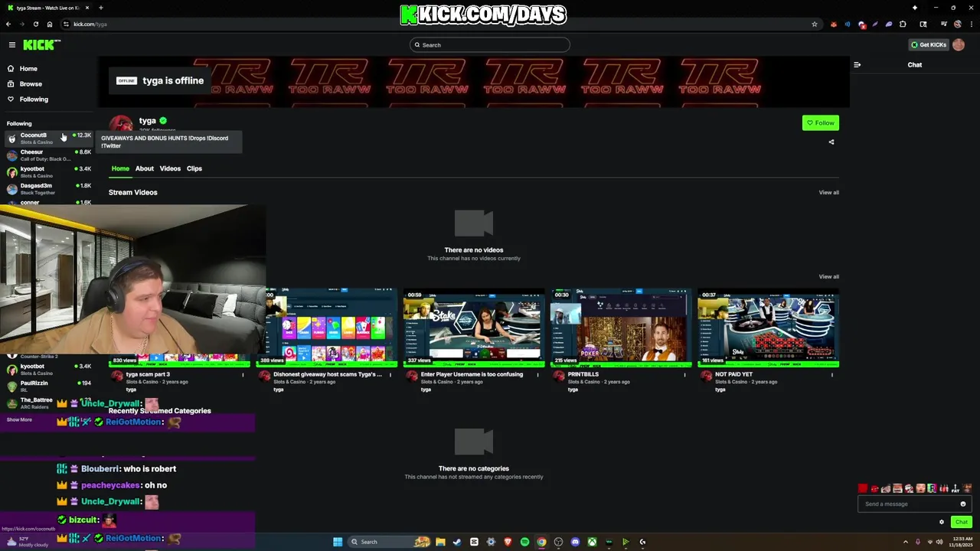Switch to the Home channel tab

(x=120, y=168)
